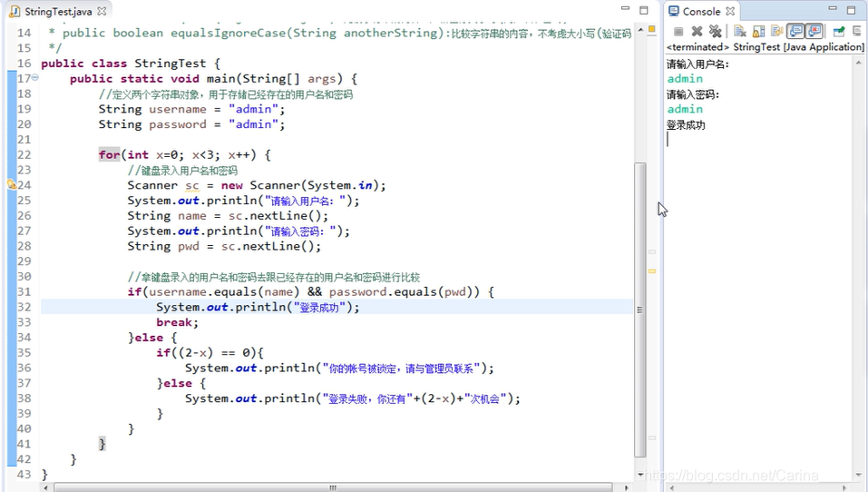868x492 pixels.
Task: Click the editor's vertical scrollbar thumb
Action: point(640,310)
